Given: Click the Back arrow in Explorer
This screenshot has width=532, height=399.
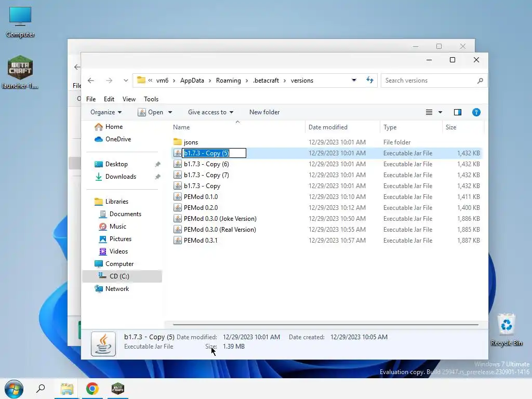Looking at the screenshot, I should tap(90, 81).
